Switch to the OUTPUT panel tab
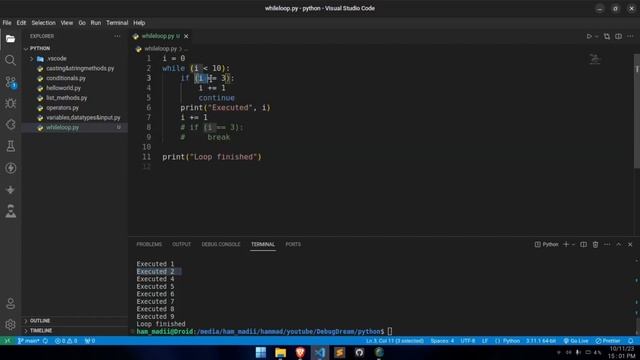Viewport: 640px width, 360px height. (181, 244)
